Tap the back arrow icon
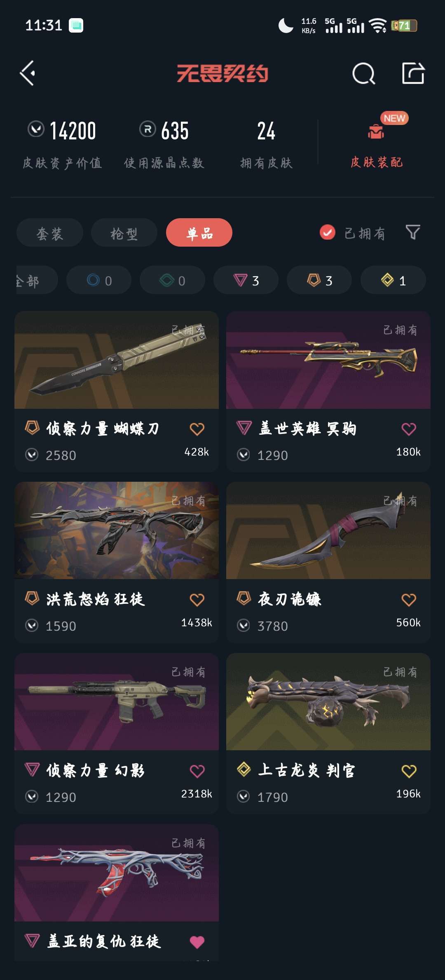The width and height of the screenshot is (445, 980). [x=28, y=73]
